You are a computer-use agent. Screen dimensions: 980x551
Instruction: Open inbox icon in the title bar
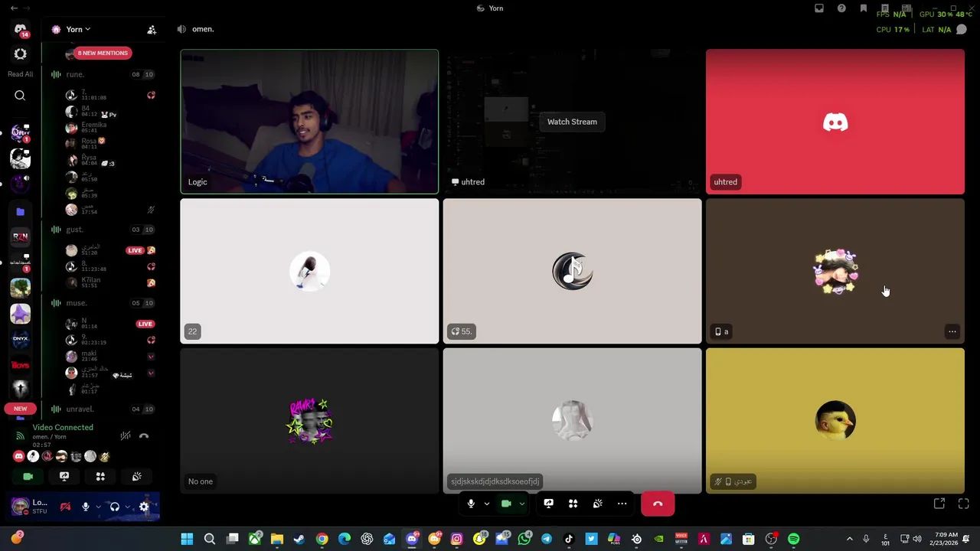(819, 8)
